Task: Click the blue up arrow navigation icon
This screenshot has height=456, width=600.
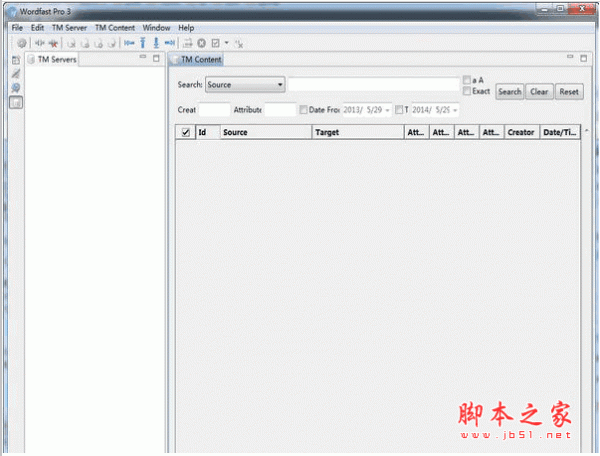Action: (x=143, y=43)
